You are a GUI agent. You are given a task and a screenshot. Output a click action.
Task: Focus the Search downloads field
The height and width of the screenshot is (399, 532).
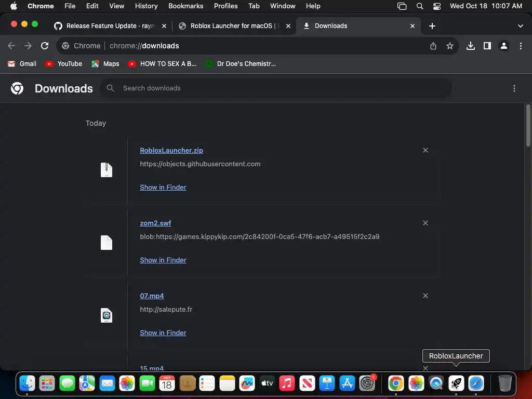[275, 88]
